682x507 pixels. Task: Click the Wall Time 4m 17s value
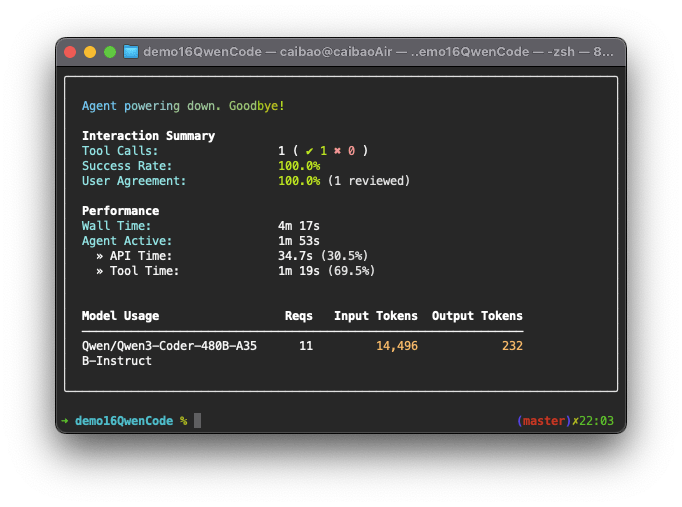(299, 226)
